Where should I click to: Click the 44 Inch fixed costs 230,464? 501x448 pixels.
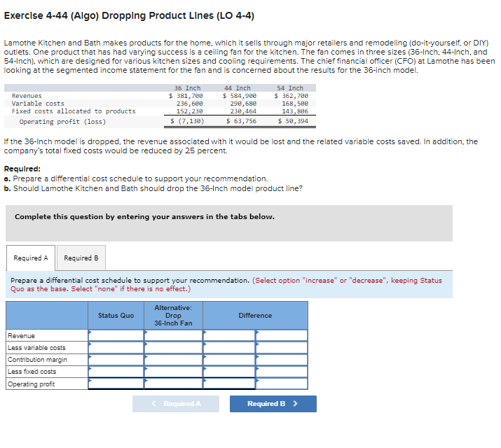[243, 111]
